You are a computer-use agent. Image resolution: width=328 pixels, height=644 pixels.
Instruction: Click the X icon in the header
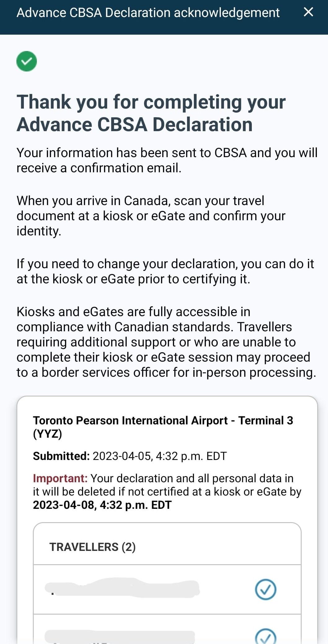[308, 13]
